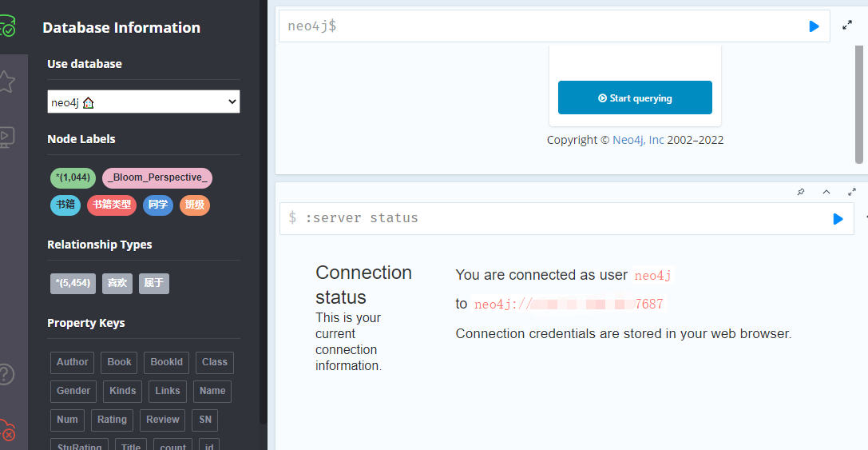The height and width of the screenshot is (450, 868).
Task: Select the 书籍类型 node label
Action: coord(112,205)
